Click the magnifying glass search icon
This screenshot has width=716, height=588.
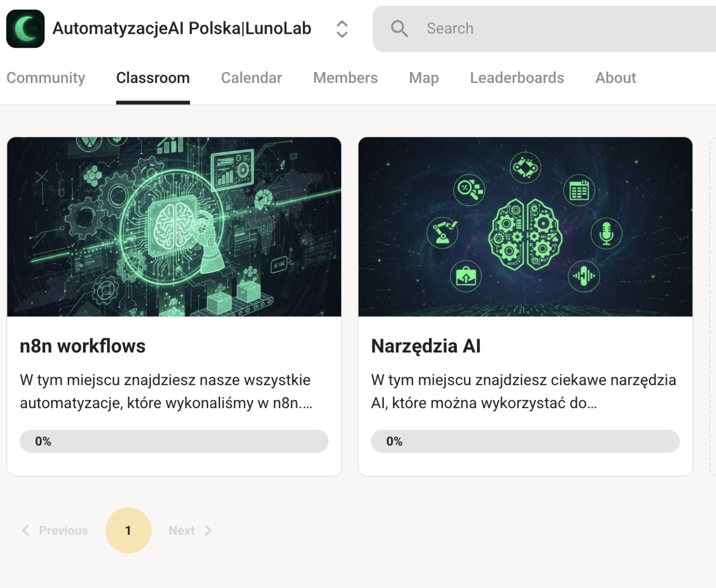pyautogui.click(x=399, y=29)
